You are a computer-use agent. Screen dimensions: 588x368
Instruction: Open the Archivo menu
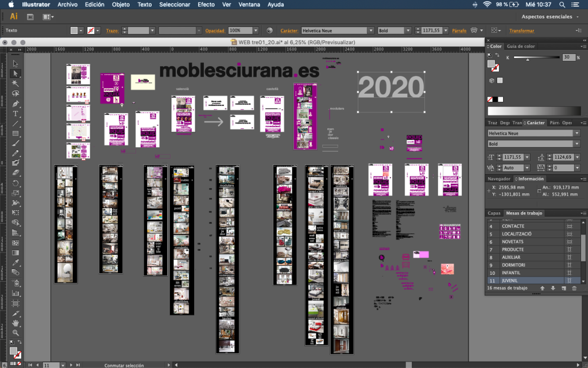tap(68, 5)
